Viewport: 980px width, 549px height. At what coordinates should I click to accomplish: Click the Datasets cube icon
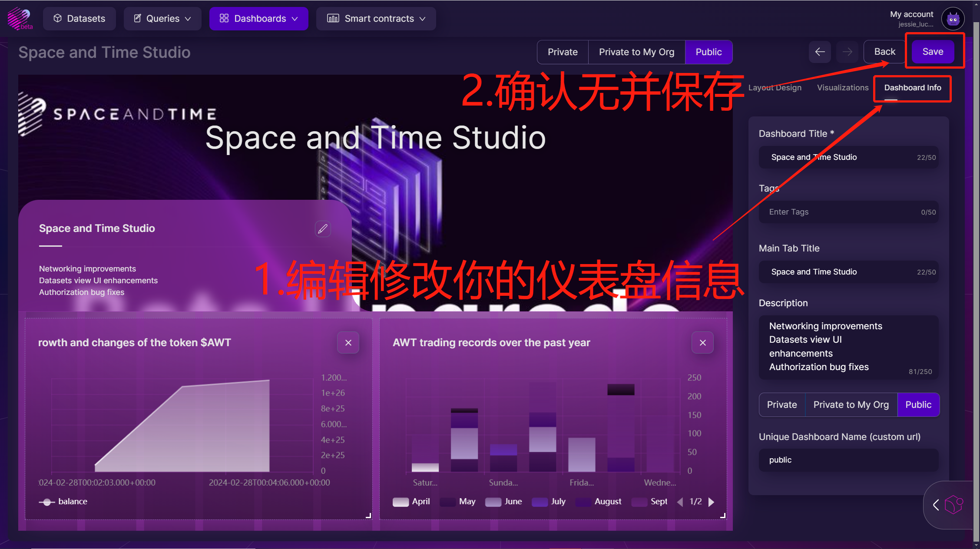point(57,18)
